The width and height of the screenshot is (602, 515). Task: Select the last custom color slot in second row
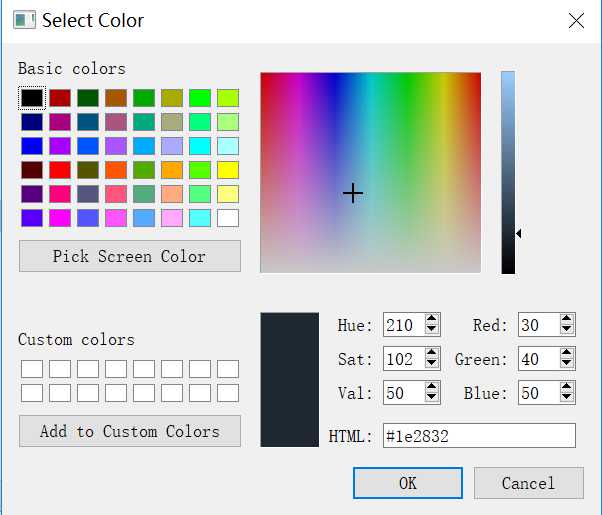pyautogui.click(x=228, y=393)
